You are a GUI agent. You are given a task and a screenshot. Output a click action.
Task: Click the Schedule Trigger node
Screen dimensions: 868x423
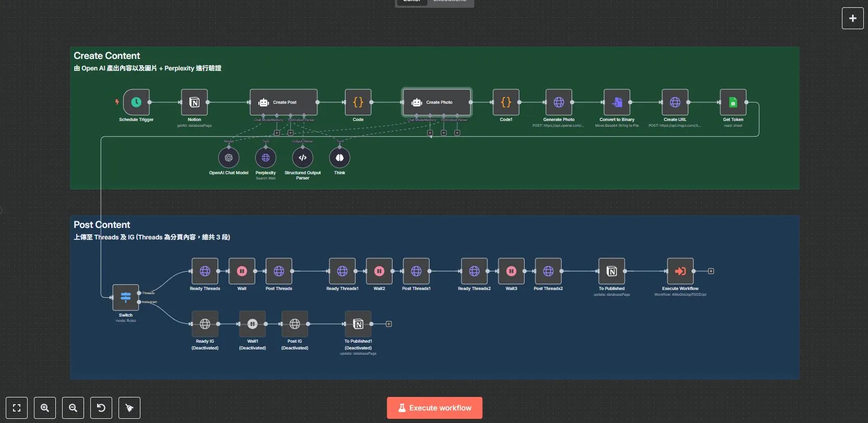[136, 102]
